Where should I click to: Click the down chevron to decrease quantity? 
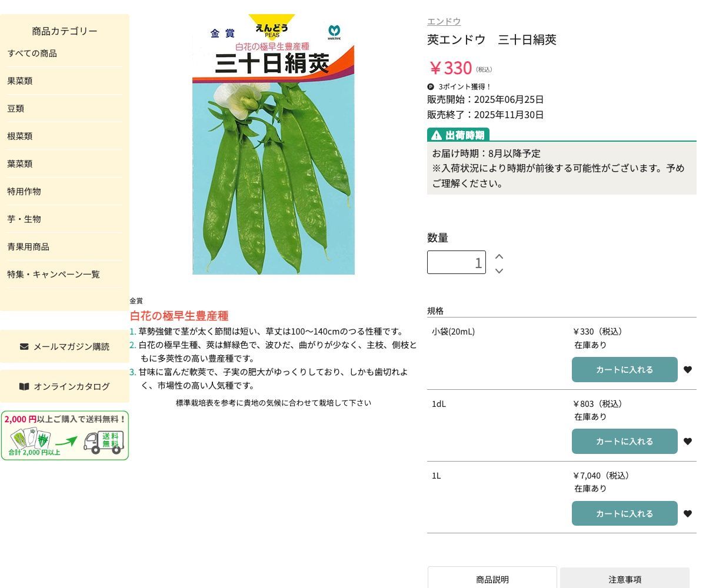click(499, 271)
